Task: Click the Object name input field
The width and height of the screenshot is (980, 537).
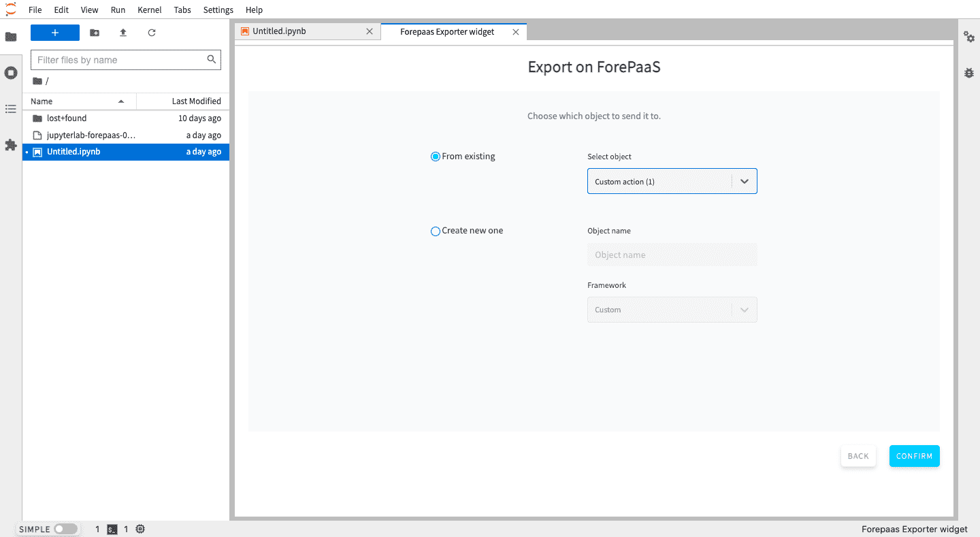Action: click(672, 255)
